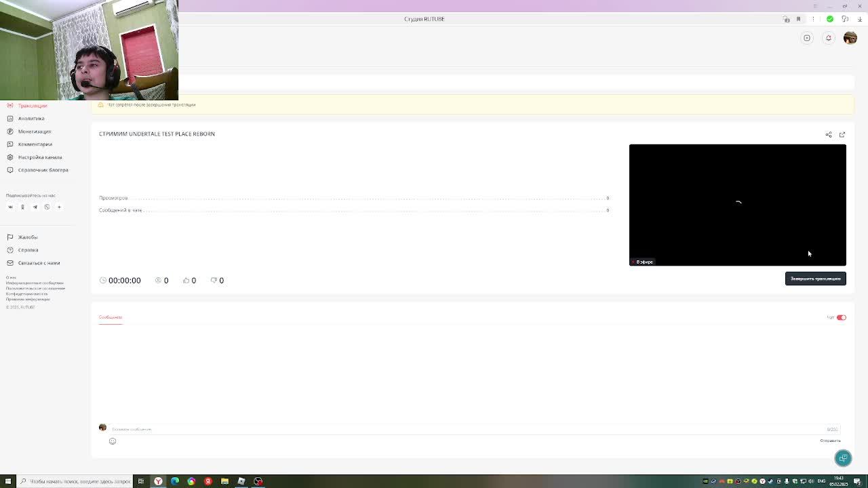Open the stream in a new window icon
This screenshot has height=488, width=868.
click(x=842, y=135)
